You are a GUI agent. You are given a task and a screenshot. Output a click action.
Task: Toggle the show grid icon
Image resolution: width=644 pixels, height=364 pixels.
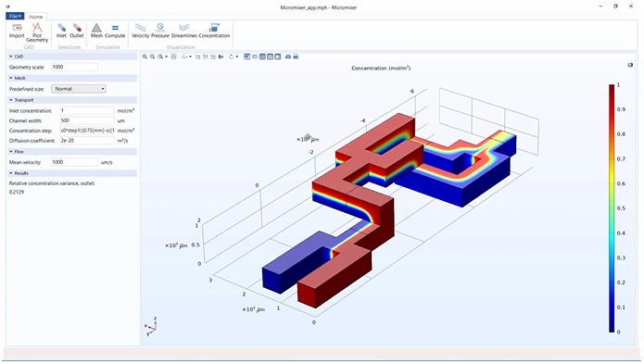[x=271, y=56]
